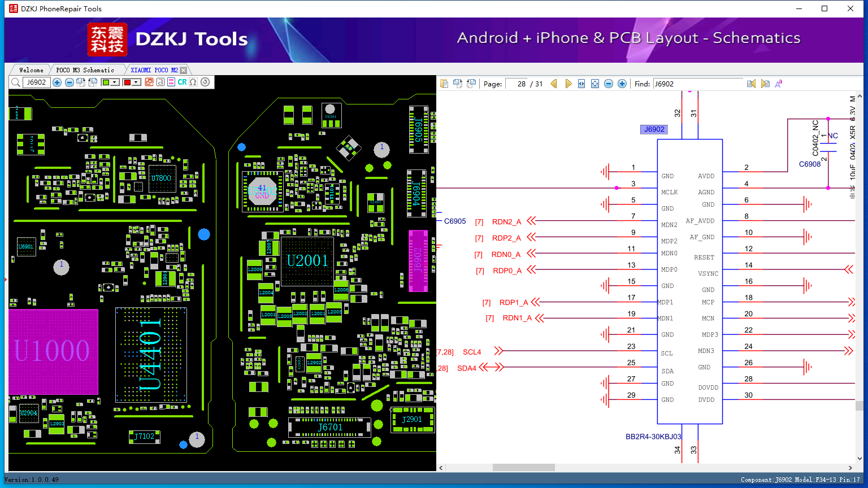This screenshot has height=488, width=868.
Task: Click the DZKJ Tools logo in banner
Action: pyautogui.click(x=168, y=39)
